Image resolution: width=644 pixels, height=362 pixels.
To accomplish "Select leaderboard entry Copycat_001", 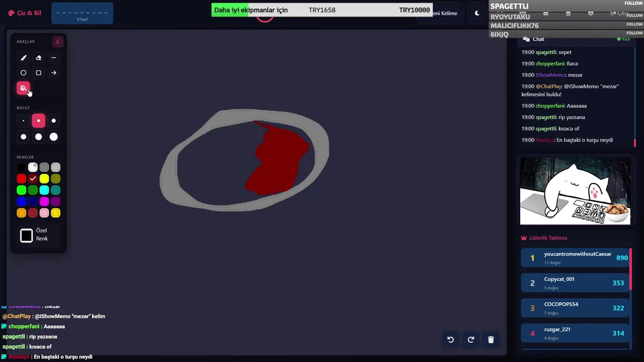I will (576, 283).
